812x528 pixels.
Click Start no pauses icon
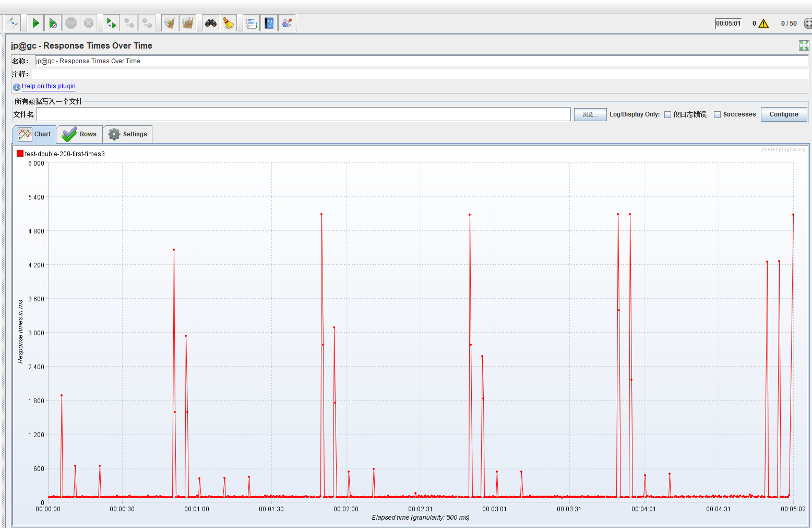click(53, 23)
